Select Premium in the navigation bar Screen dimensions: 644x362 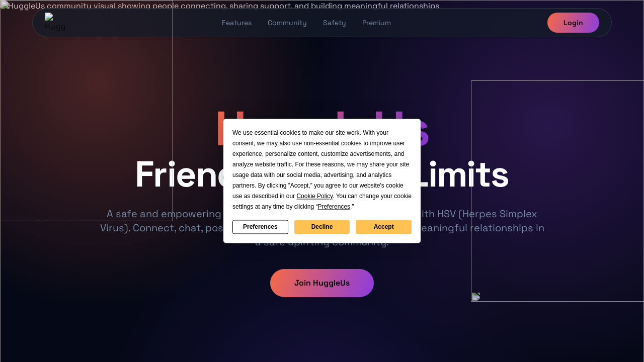pyautogui.click(x=376, y=23)
